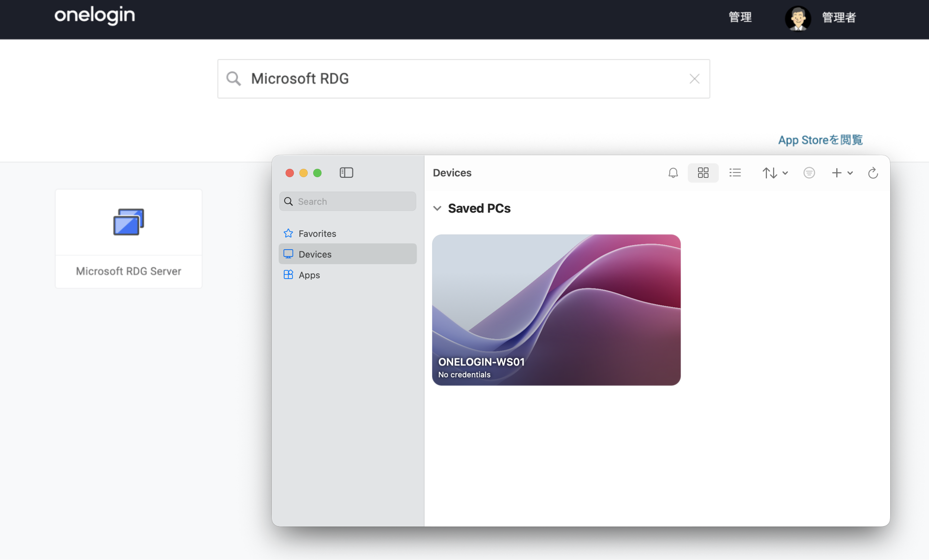Click the notifications bell icon

click(x=673, y=173)
